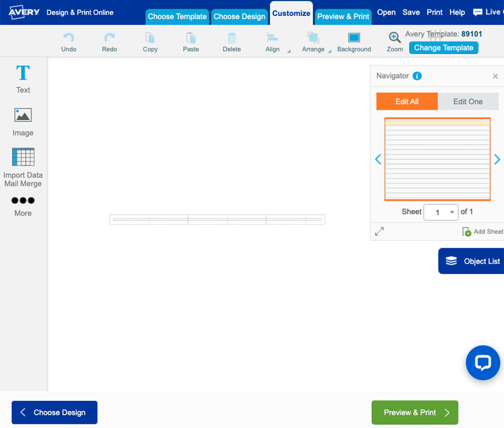
Task: Click the Navigator info icon
Action: pos(417,76)
